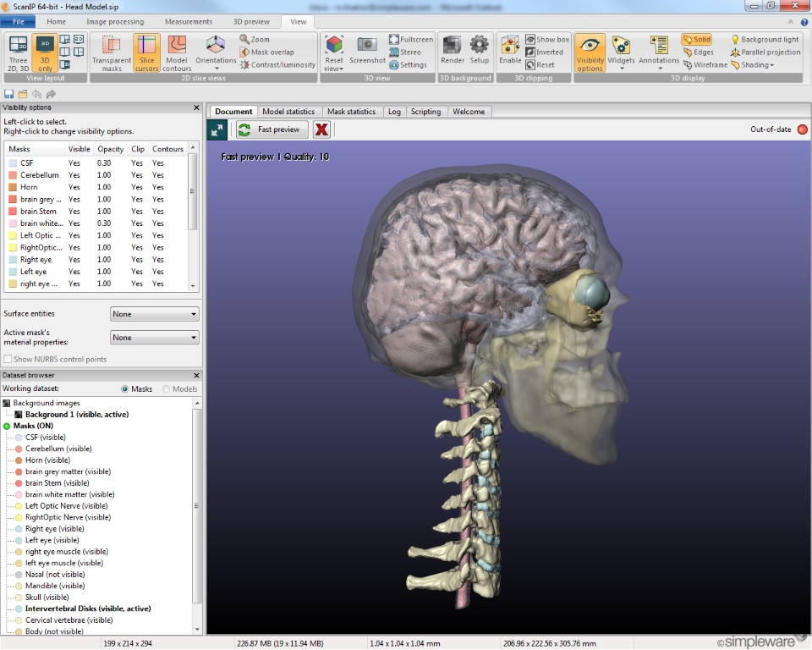
Task: Enable 3D clipping
Action: 510,51
